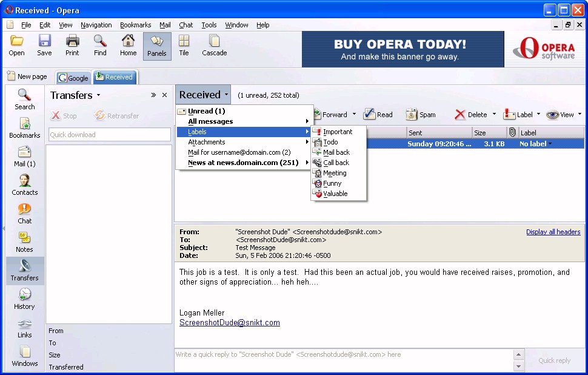Open the Windows panel icon

coord(25,356)
